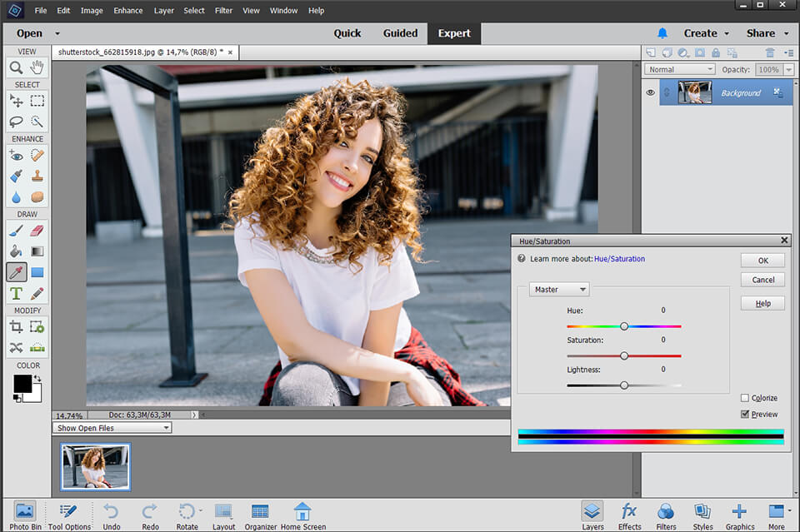The height and width of the screenshot is (532, 800).
Task: Click OK in the Hue/Saturation dialog
Action: [762, 259]
